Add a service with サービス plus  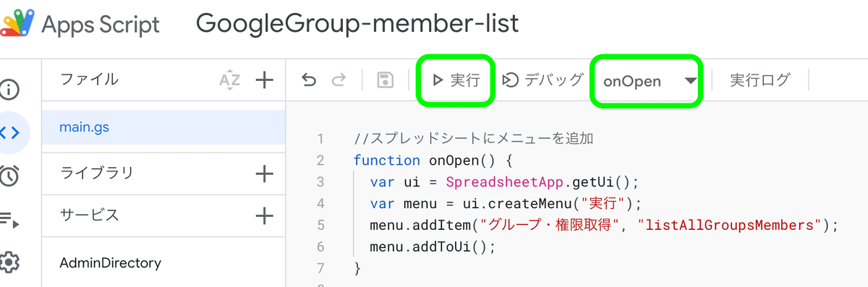265,215
